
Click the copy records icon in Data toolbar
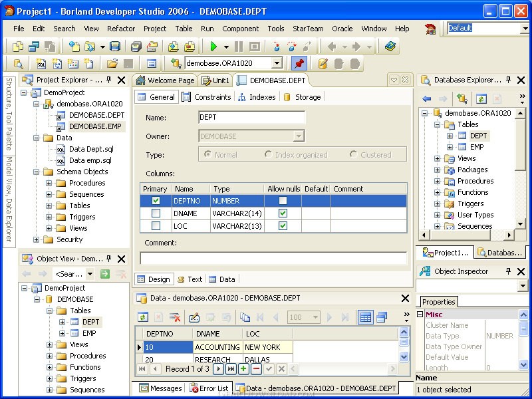[x=245, y=317]
